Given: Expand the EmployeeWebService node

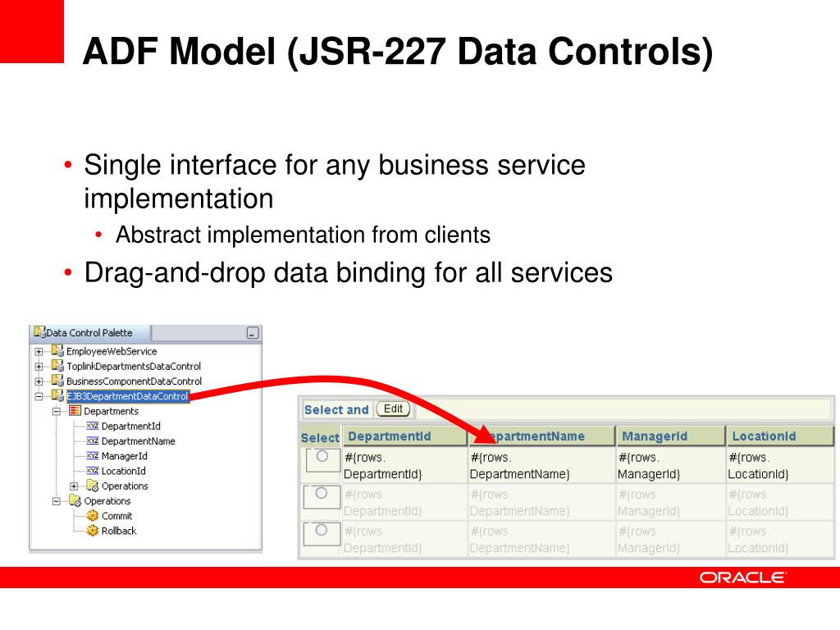Looking at the screenshot, I should (x=39, y=351).
